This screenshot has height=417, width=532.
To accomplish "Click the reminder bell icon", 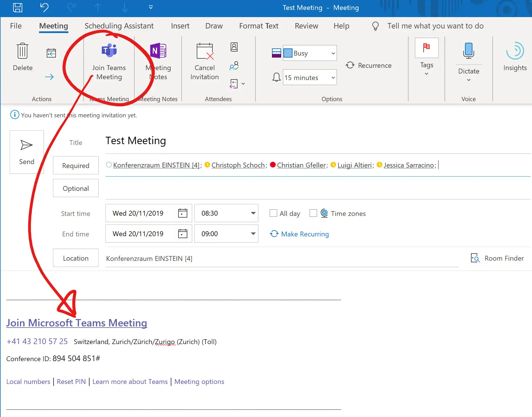I will point(276,77).
